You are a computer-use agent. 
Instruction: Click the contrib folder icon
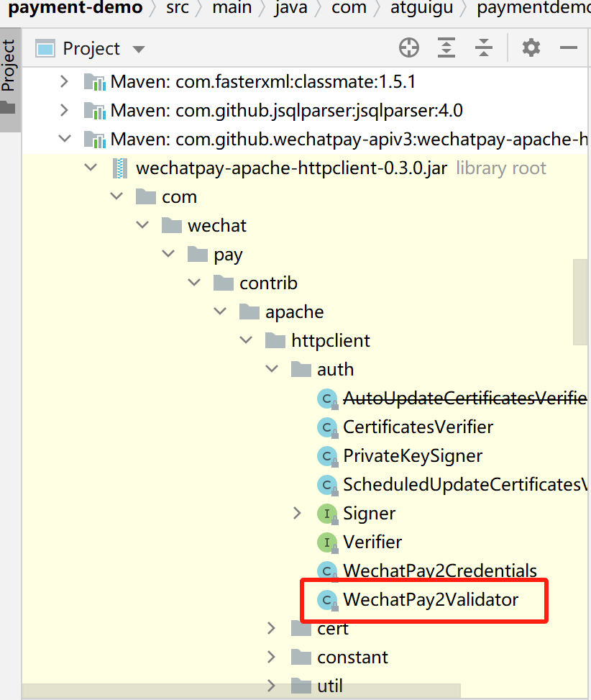point(224,283)
